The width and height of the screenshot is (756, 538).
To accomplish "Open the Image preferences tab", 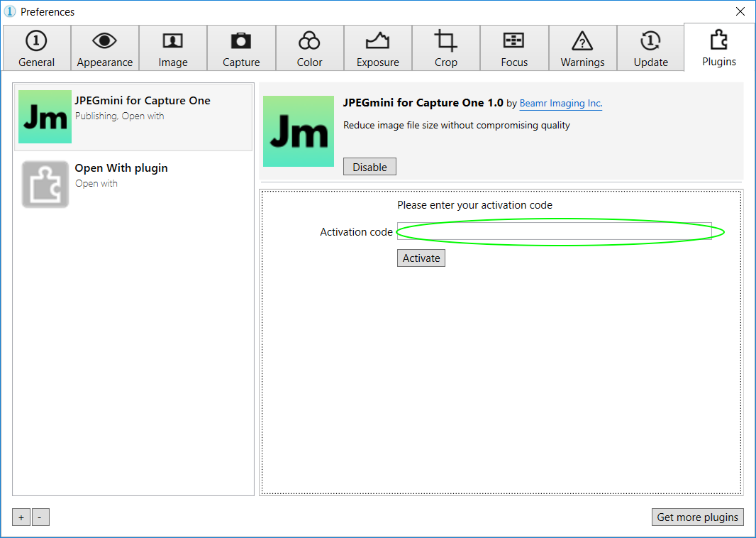I will pyautogui.click(x=173, y=48).
